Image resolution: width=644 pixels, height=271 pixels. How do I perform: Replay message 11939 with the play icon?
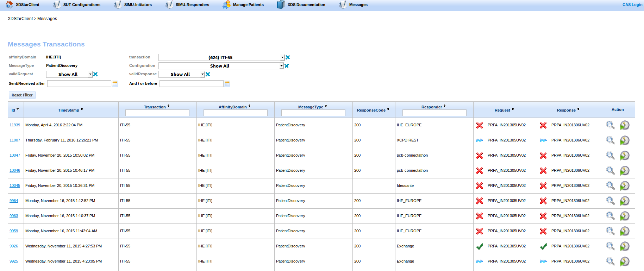point(625,125)
